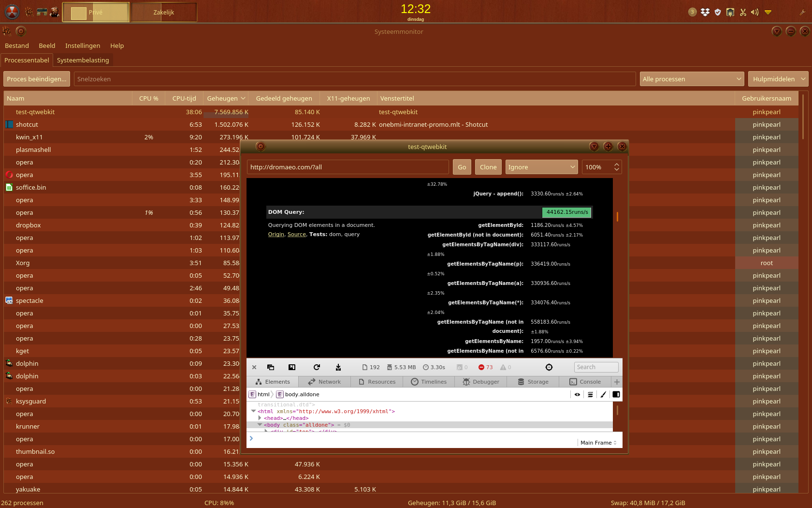
Task: Switch to the Systeembelasting tab
Action: (x=83, y=60)
